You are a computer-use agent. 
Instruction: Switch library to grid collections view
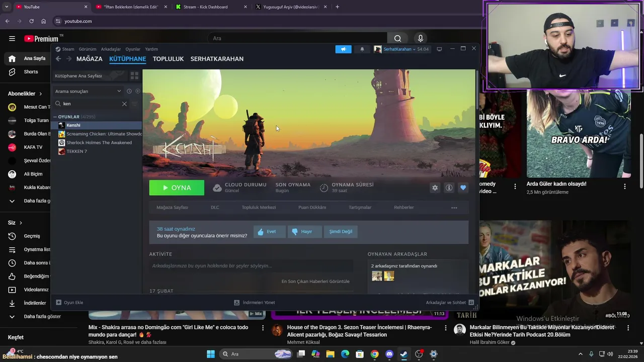[134, 75]
